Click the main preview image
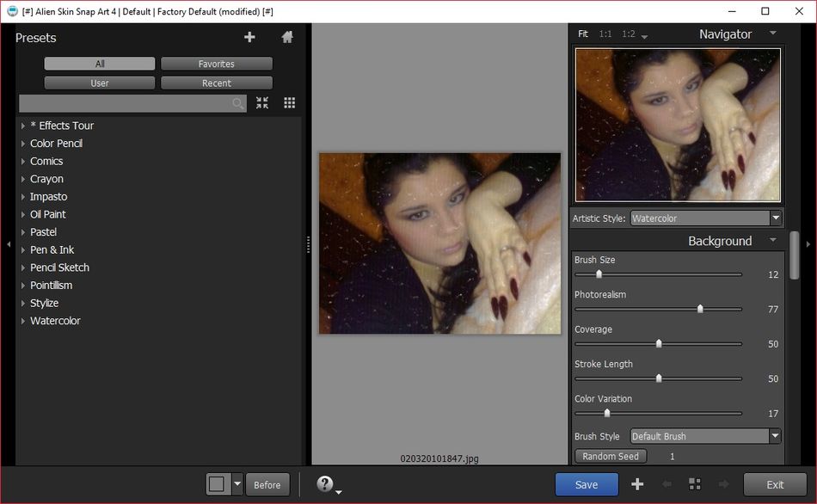 (439, 243)
